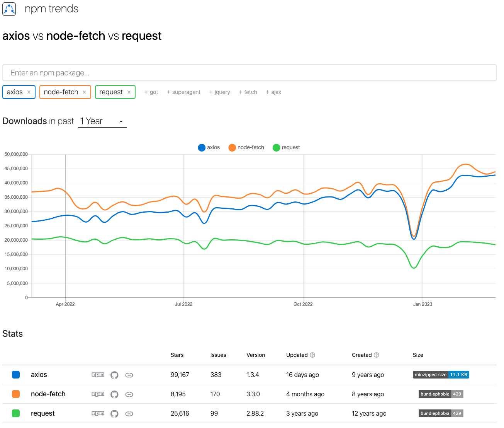504x428 pixels.
Task: Add suggested package superagent
Action: point(183,92)
